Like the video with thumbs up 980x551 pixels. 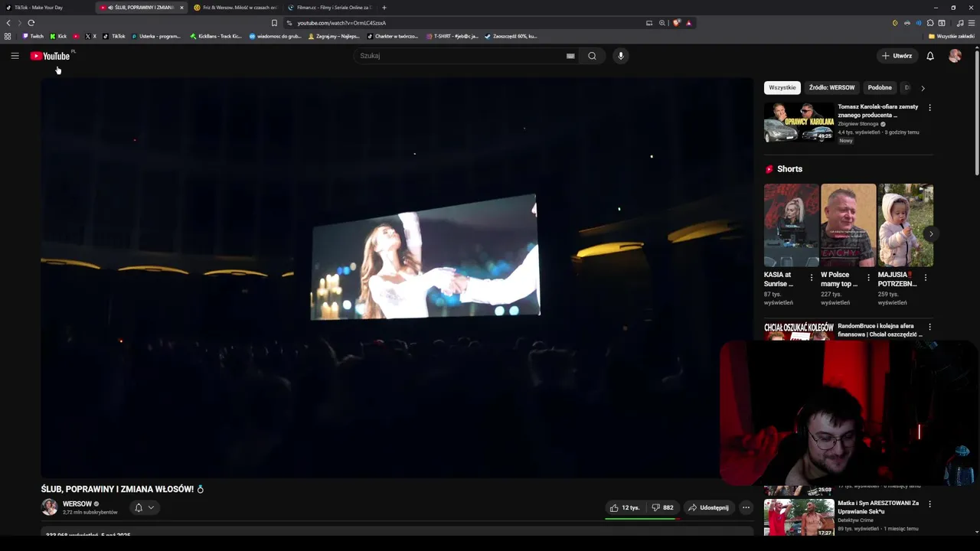625,507
